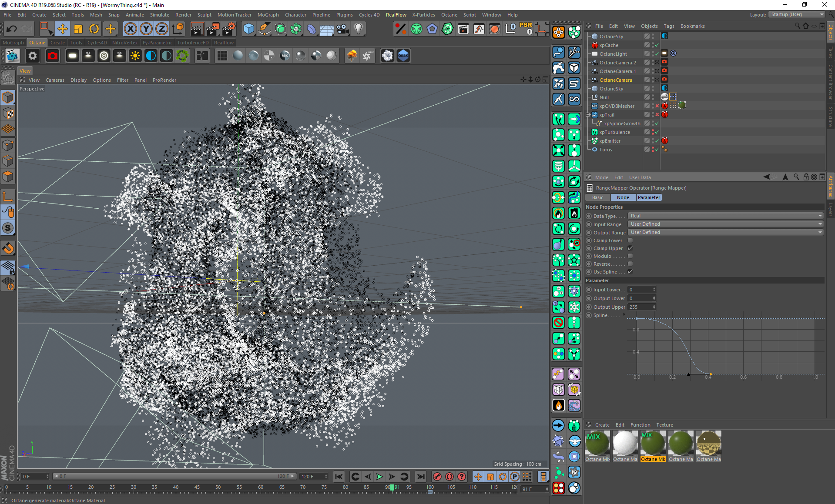Open the RealFlow menu
Image resolution: width=835 pixels, height=504 pixels.
click(396, 15)
